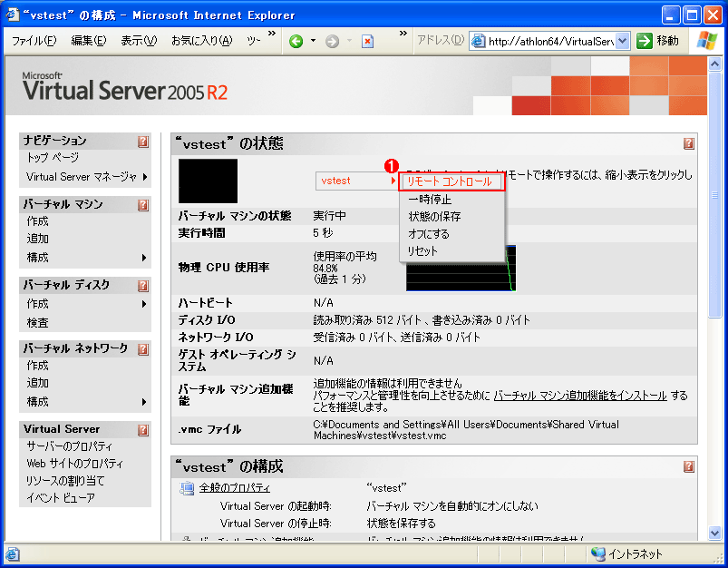Click the vertical scrollbar up arrow

click(x=714, y=64)
